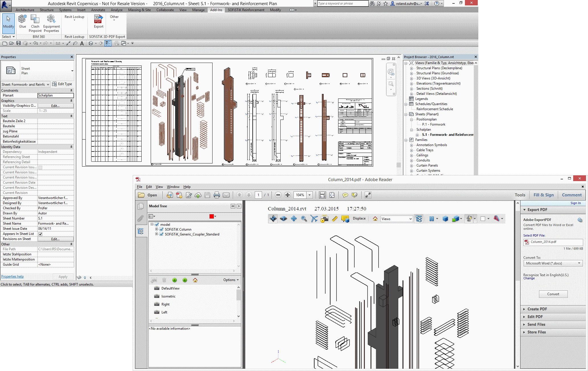Toggle Current Revision Issued checkbox

tap(40, 167)
